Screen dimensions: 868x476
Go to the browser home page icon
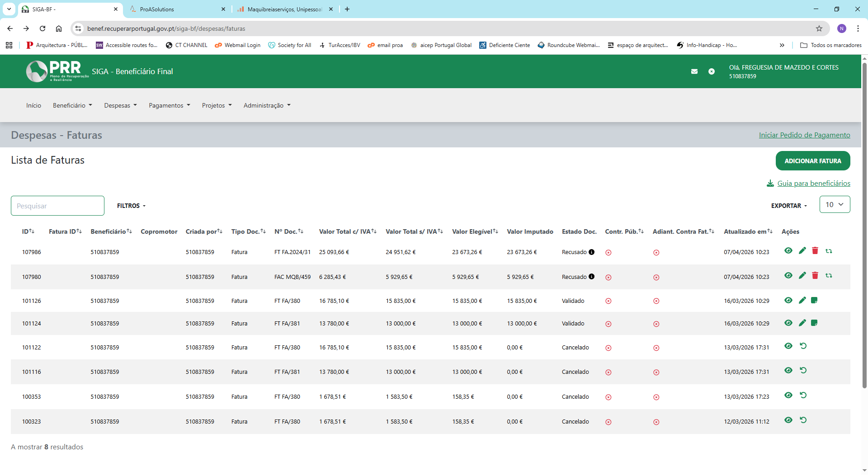(59, 28)
